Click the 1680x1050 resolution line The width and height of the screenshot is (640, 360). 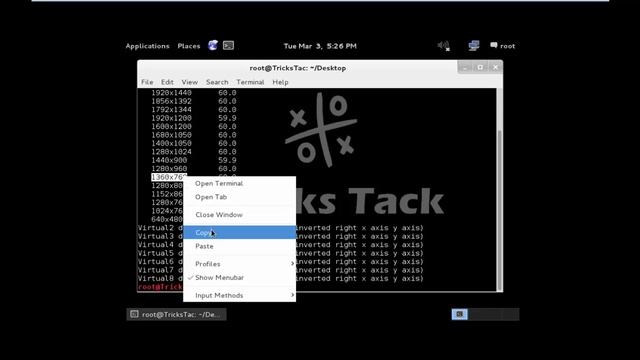click(x=193, y=135)
